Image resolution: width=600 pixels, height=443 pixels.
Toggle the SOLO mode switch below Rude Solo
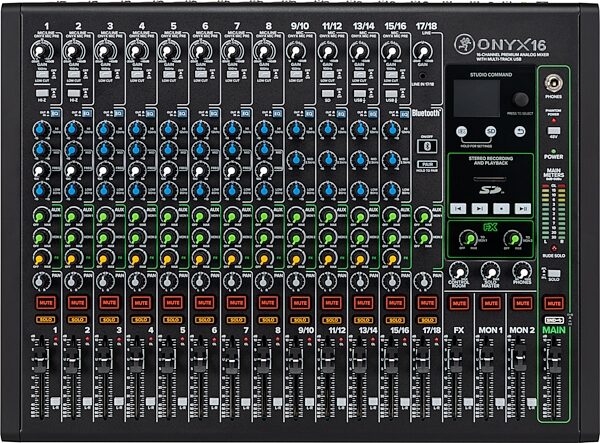(554, 274)
